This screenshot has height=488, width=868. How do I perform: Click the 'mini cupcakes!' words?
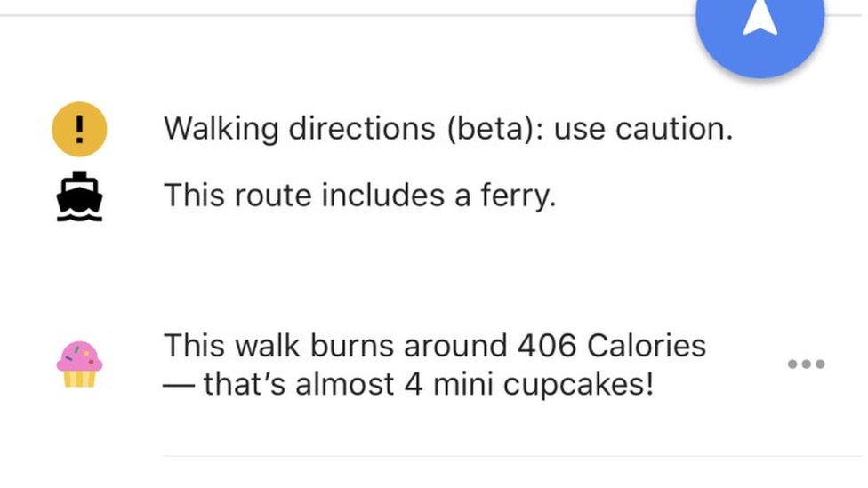pyautogui.click(x=543, y=384)
